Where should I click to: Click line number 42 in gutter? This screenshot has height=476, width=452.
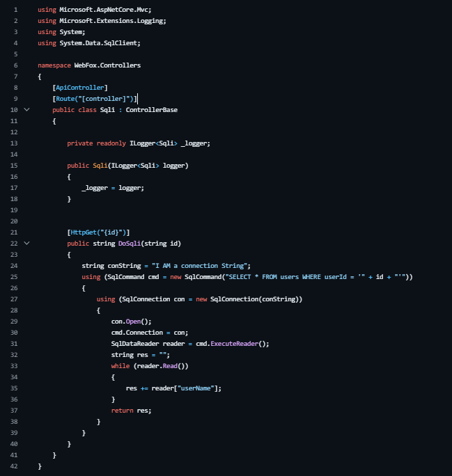click(x=14, y=466)
